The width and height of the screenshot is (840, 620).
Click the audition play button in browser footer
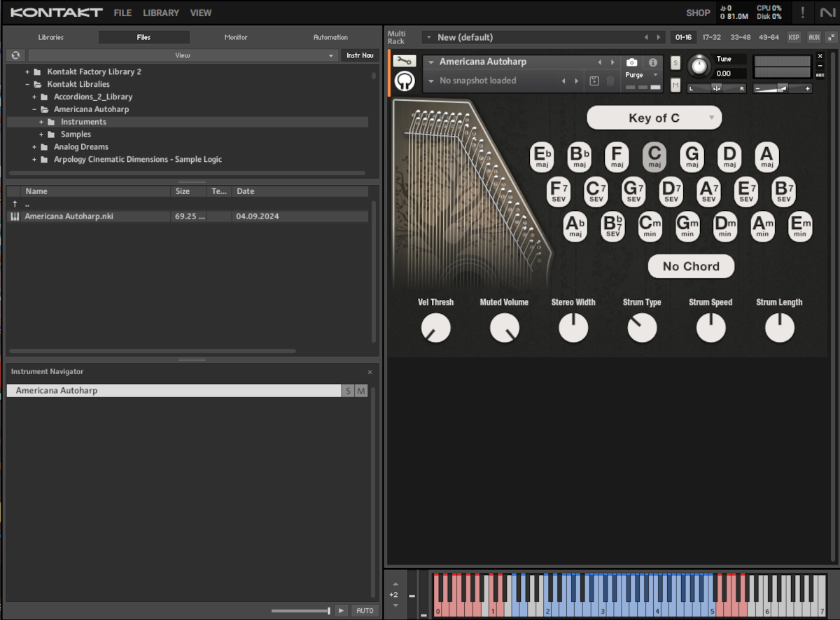click(341, 610)
